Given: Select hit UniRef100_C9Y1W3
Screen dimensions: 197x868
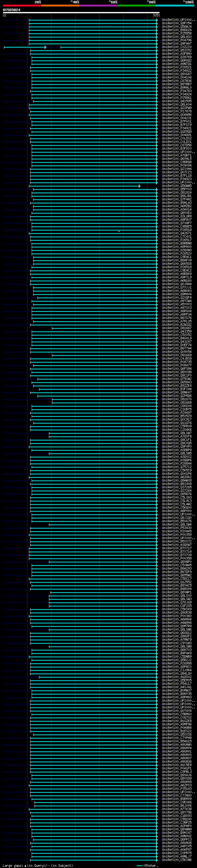Looking at the screenshot, I should point(176,643).
